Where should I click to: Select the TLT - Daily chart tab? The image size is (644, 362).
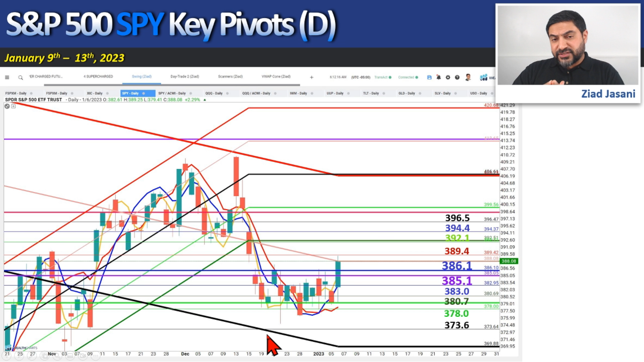click(371, 93)
